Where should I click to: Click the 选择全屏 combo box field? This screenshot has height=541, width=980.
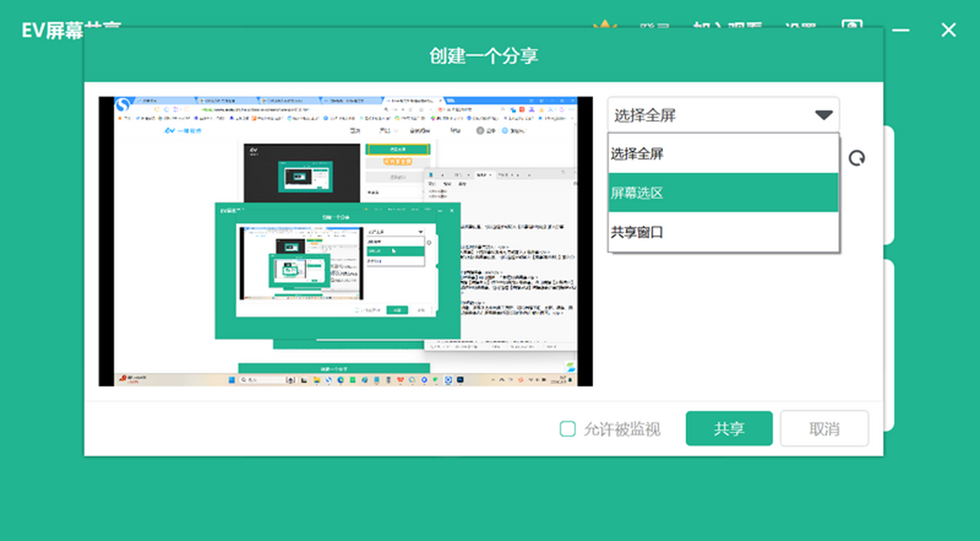click(x=723, y=115)
